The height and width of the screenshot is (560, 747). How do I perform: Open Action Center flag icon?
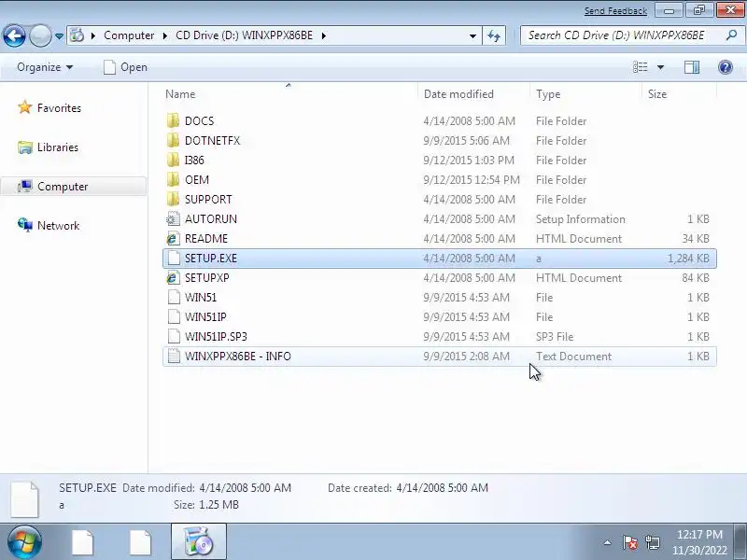629,542
